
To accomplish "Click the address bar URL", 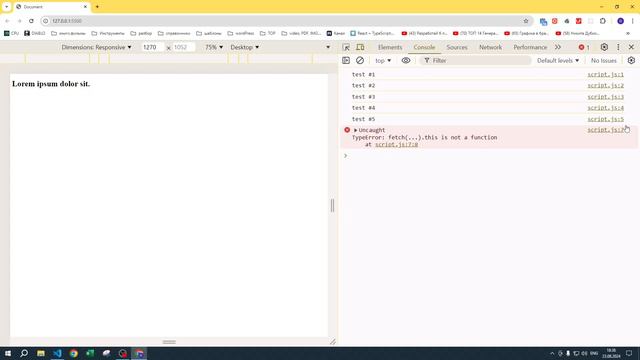I will (x=67, y=21).
